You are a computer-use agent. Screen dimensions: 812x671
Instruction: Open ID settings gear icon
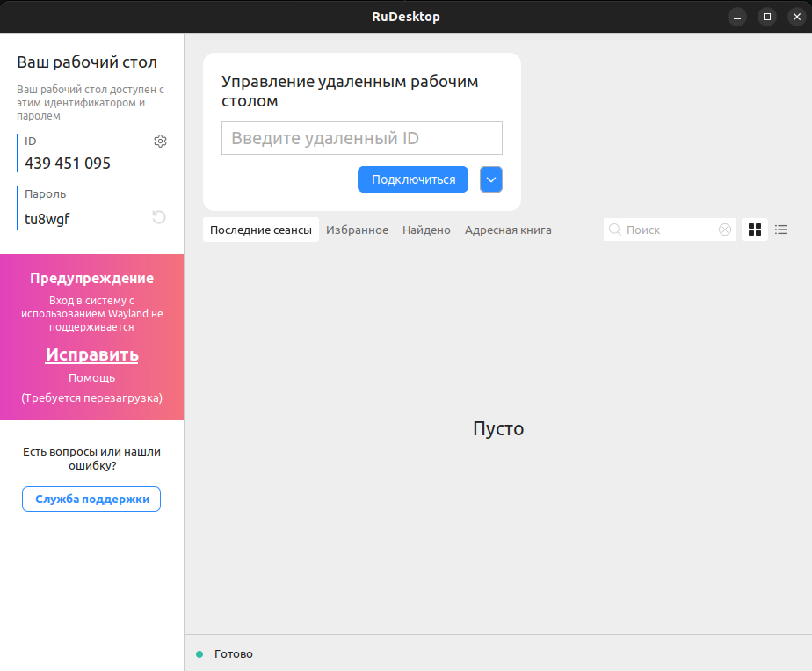tap(160, 141)
